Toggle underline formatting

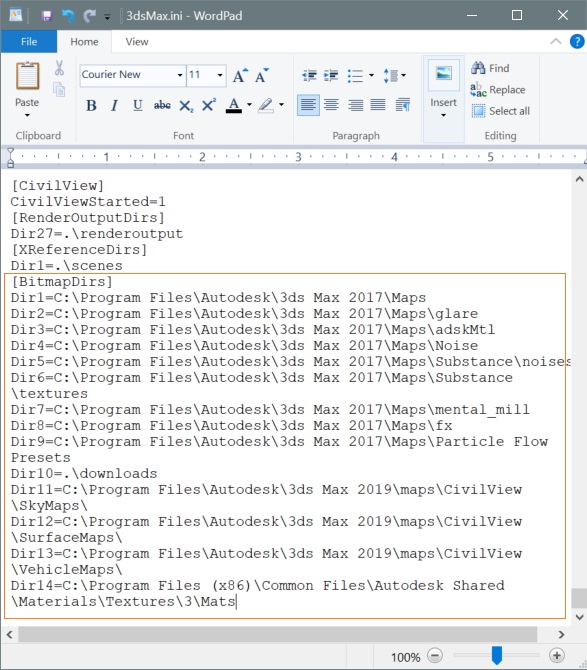pos(138,105)
